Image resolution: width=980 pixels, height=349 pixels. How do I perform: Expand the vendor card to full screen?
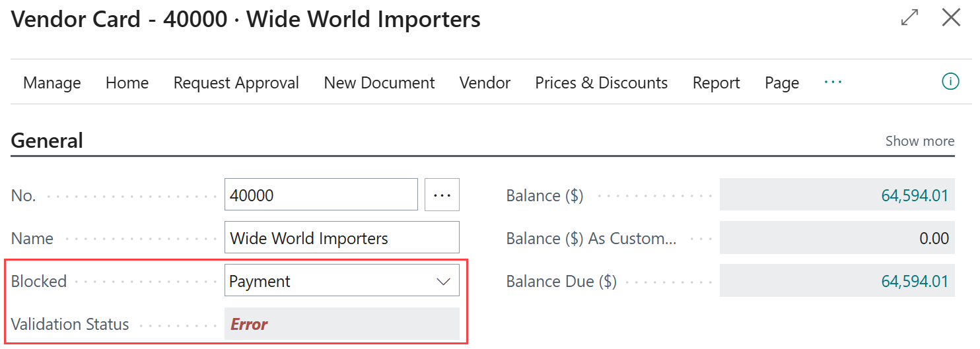pos(909,18)
